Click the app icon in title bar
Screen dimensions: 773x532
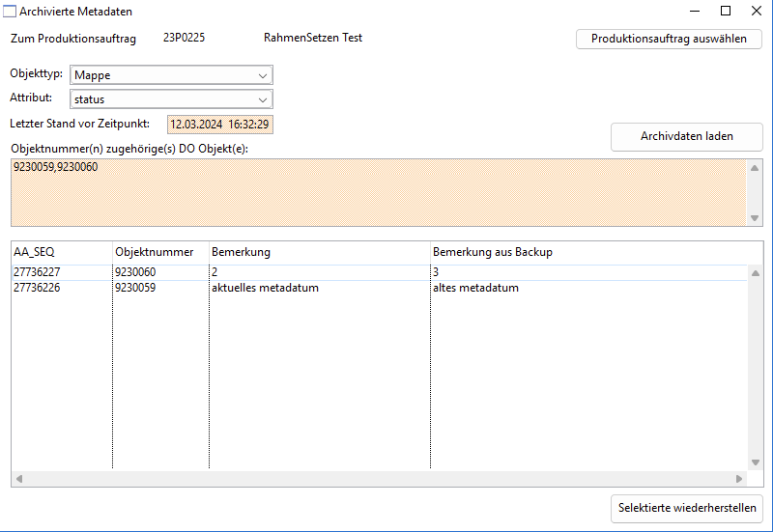[10, 12]
